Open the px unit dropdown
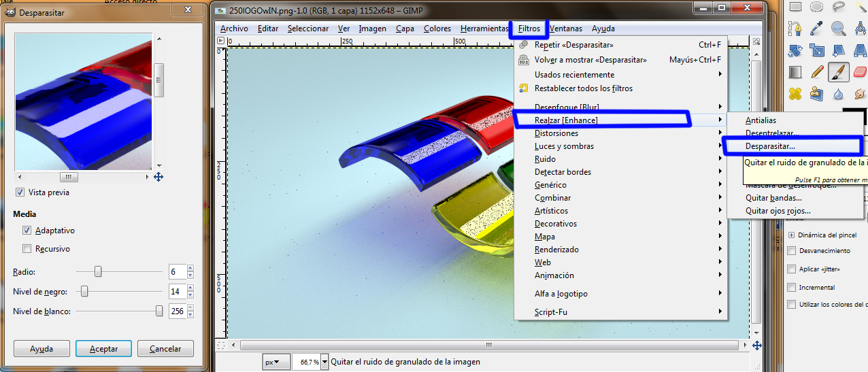Screen dimensions: 868x372 pyautogui.click(x=276, y=362)
